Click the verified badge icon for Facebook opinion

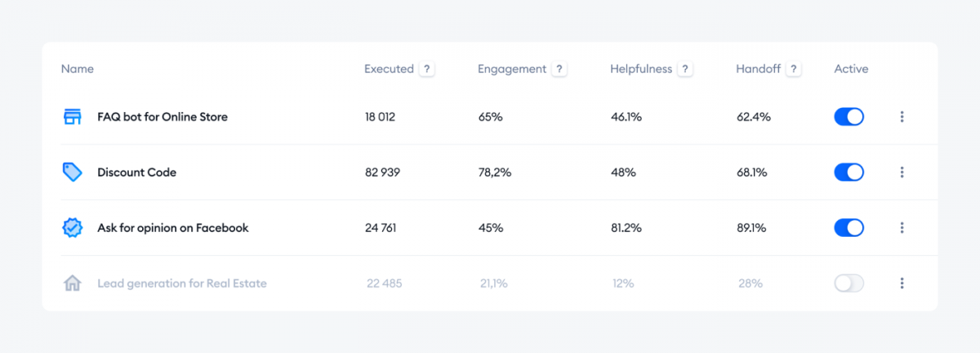(73, 228)
